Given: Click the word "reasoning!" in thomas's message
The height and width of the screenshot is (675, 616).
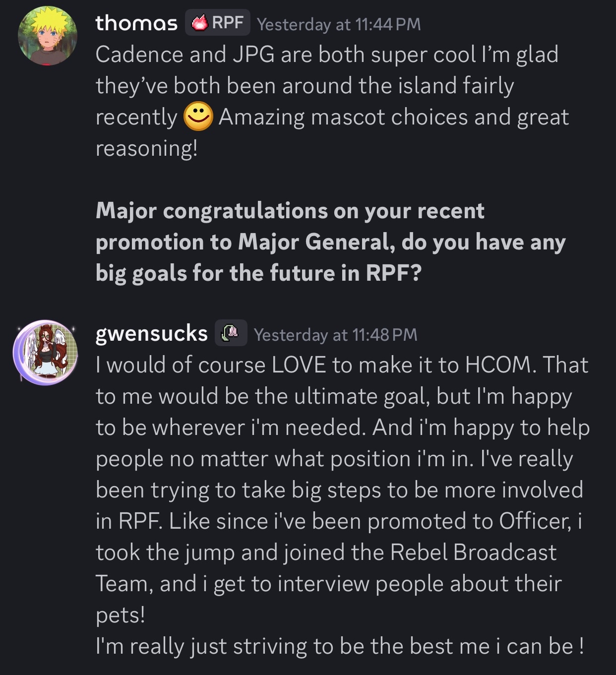Looking at the screenshot, I should [146, 148].
